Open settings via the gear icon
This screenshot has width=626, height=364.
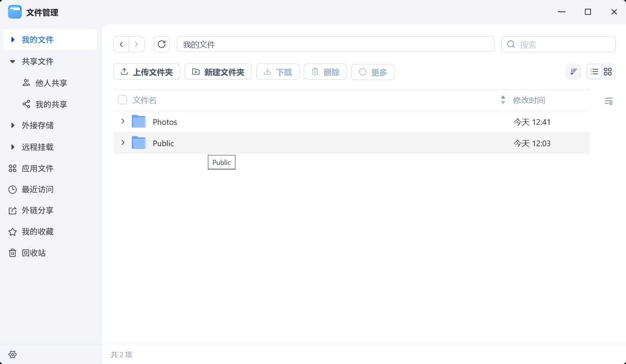(x=13, y=354)
